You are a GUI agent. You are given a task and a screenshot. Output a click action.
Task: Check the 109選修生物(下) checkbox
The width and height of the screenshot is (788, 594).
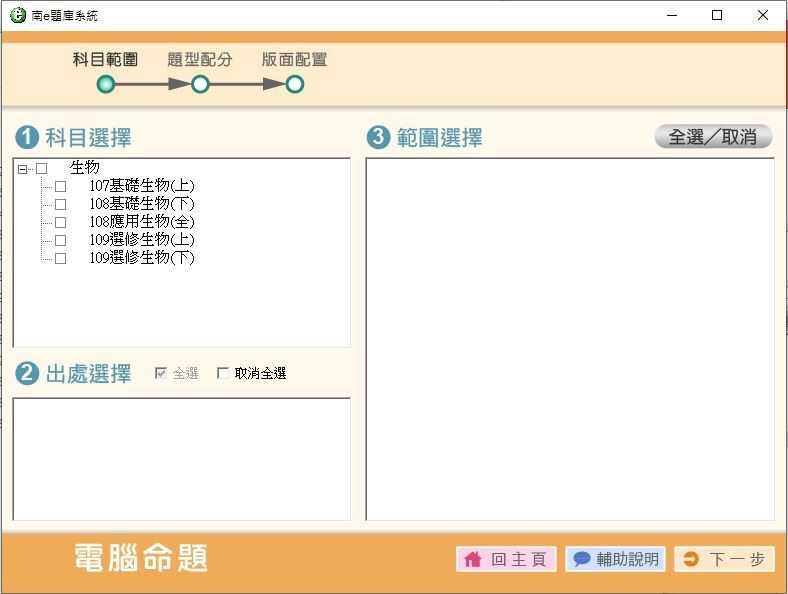(60, 258)
